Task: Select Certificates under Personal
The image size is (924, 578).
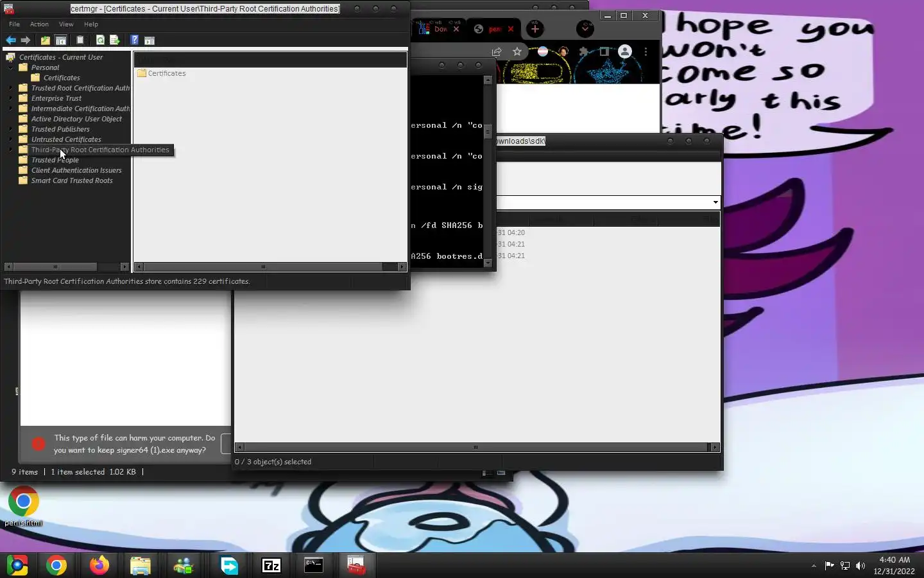Action: (62, 78)
